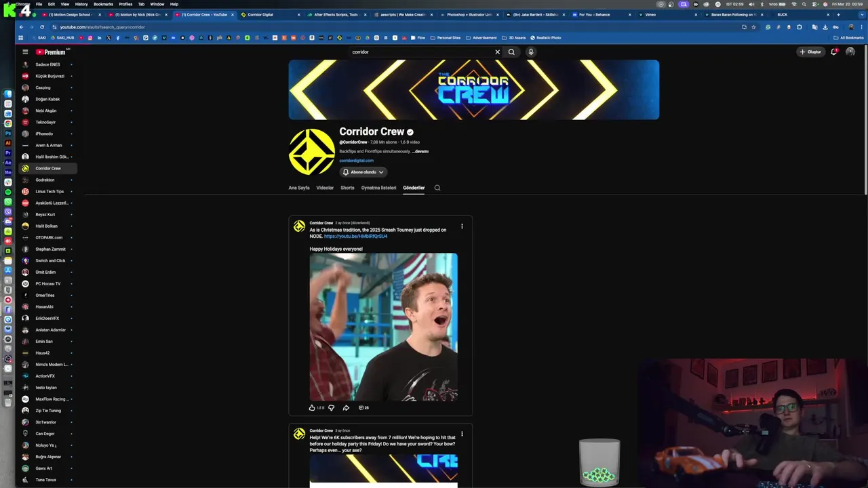Click the Corridor Crew channel banner
868x488 pixels.
(x=474, y=89)
